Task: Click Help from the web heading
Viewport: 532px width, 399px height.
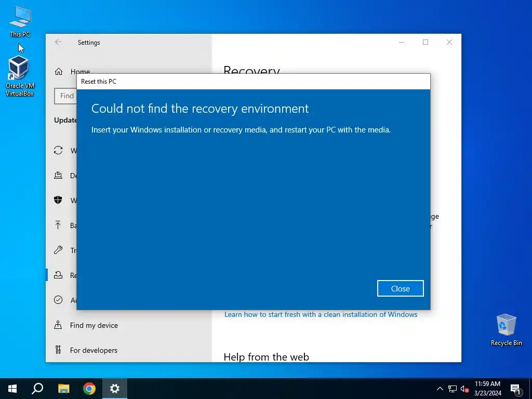Action: (x=267, y=356)
